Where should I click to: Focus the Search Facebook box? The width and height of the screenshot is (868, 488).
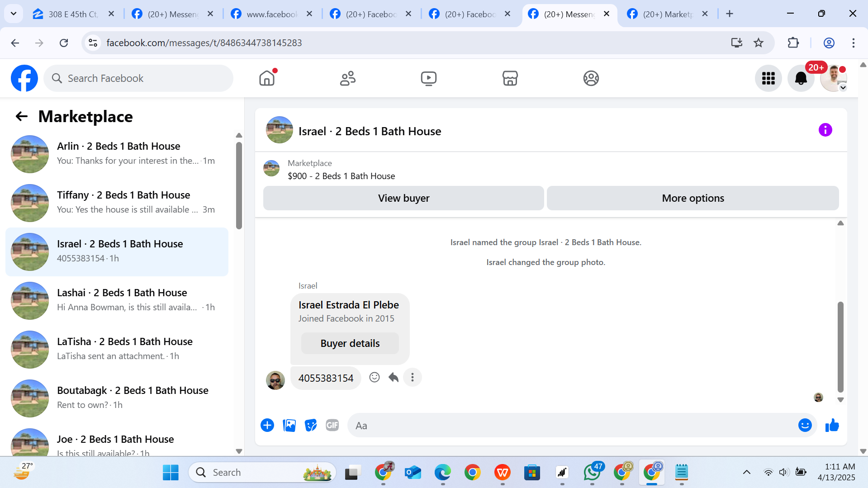coord(138,78)
